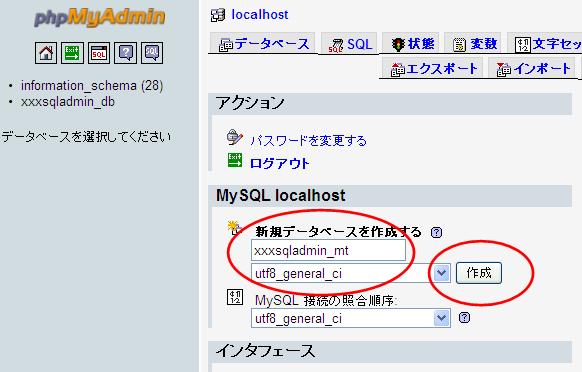Click the phpMyAdmin logo
The width and height of the screenshot is (582, 372).
click(x=99, y=17)
